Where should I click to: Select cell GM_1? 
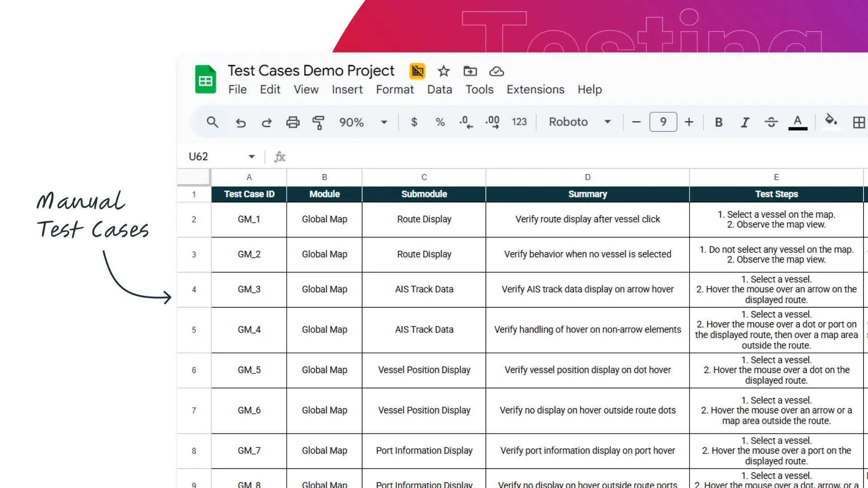[x=249, y=220]
